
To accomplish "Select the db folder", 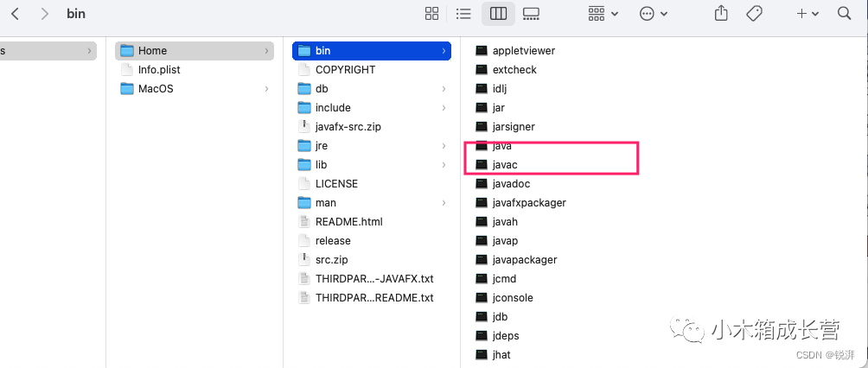I will pyautogui.click(x=372, y=88).
